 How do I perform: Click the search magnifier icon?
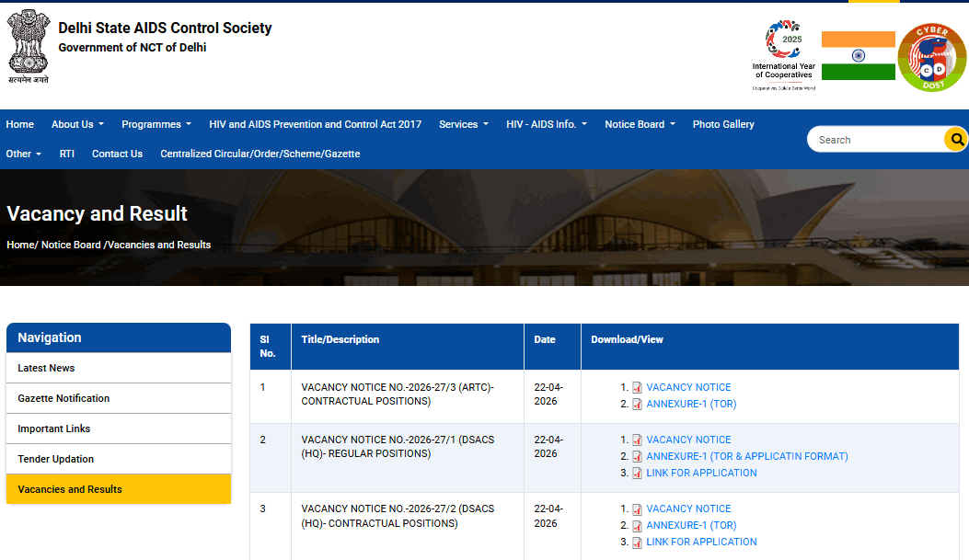pos(956,139)
